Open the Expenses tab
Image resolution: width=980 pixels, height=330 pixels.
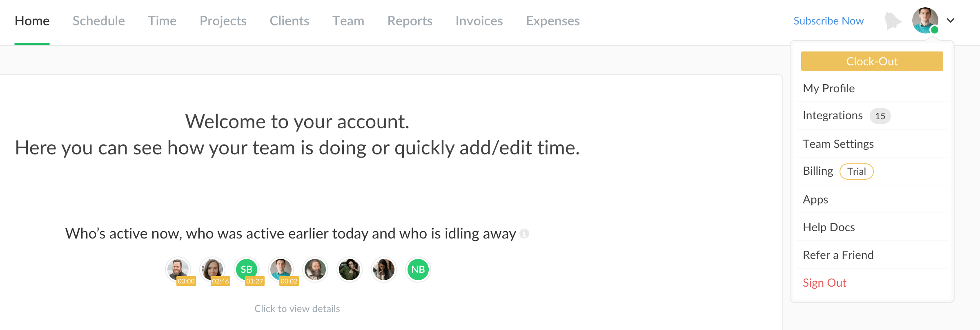552,21
